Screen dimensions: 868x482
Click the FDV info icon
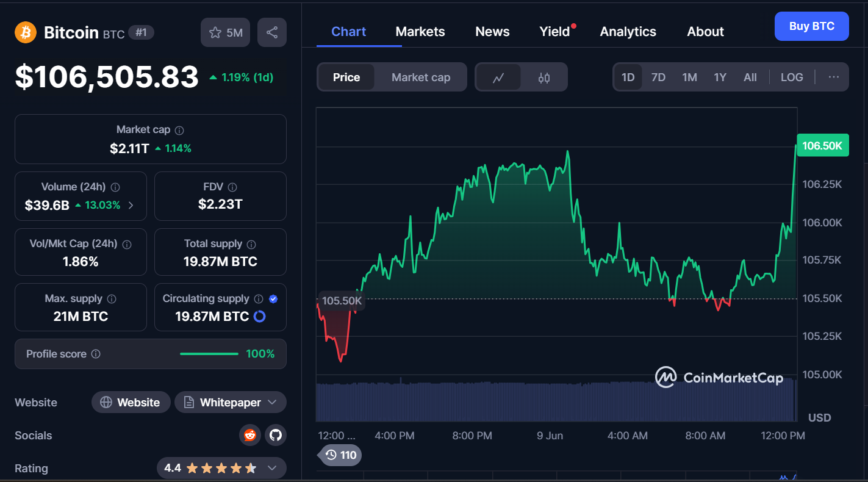[x=232, y=187]
